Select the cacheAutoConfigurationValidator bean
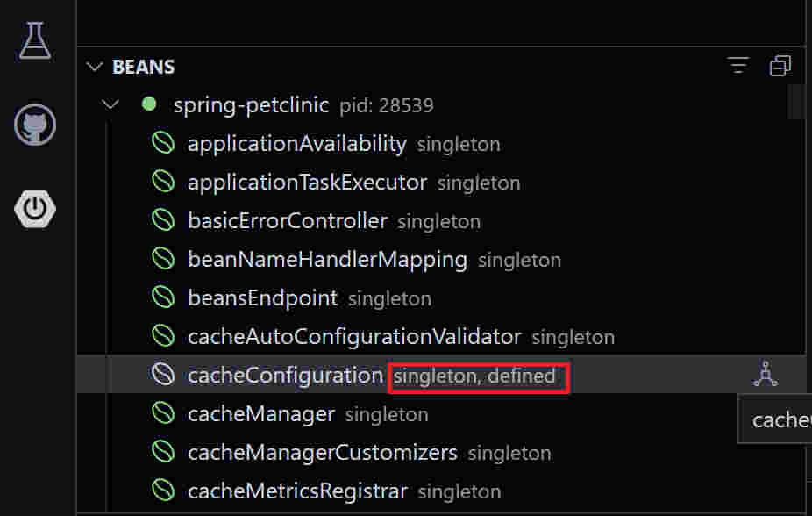 point(354,337)
